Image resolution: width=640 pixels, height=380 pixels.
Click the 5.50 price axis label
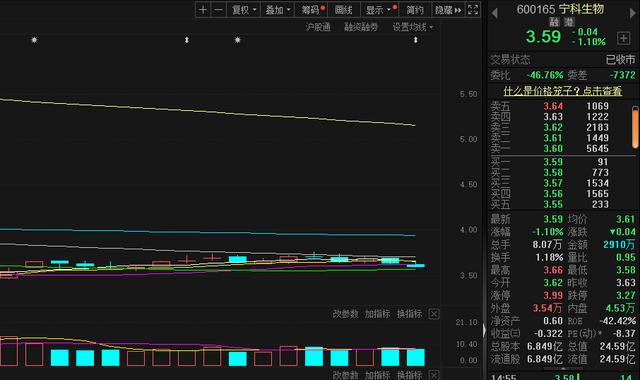click(x=468, y=94)
